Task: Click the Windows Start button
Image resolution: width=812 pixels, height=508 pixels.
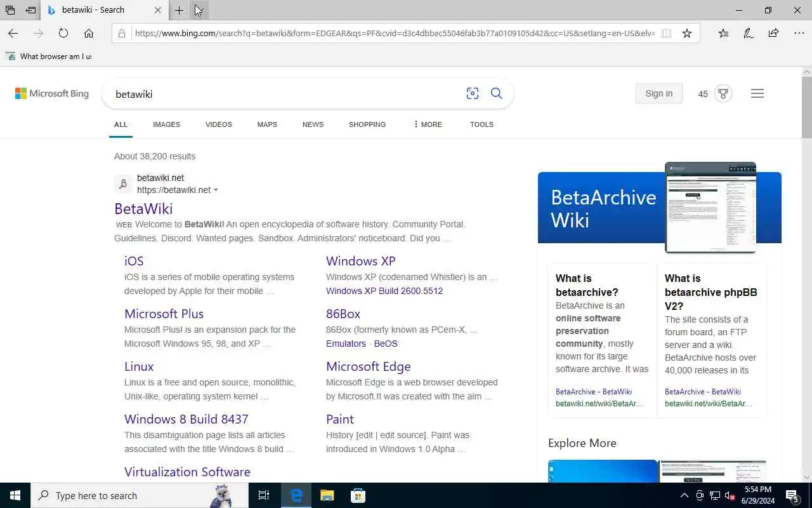Action: (15, 495)
